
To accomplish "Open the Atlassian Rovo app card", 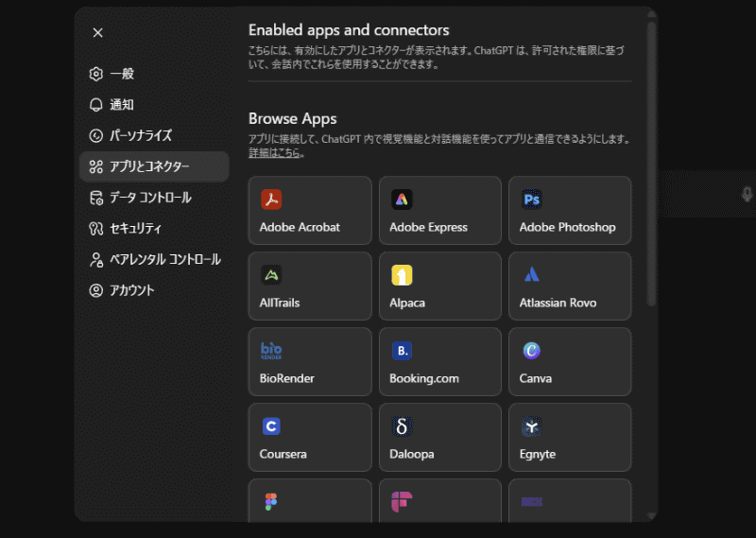I will (570, 286).
